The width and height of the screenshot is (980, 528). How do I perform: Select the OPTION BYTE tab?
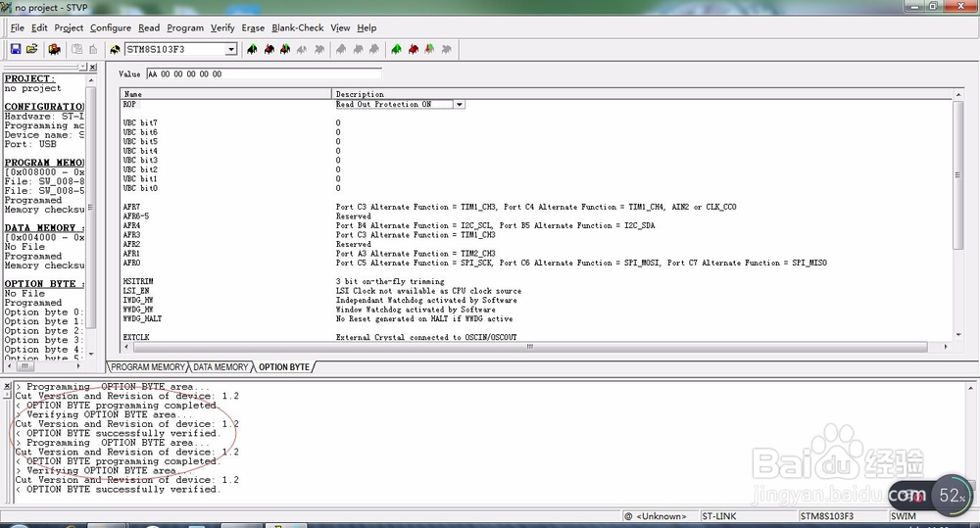tap(284, 366)
